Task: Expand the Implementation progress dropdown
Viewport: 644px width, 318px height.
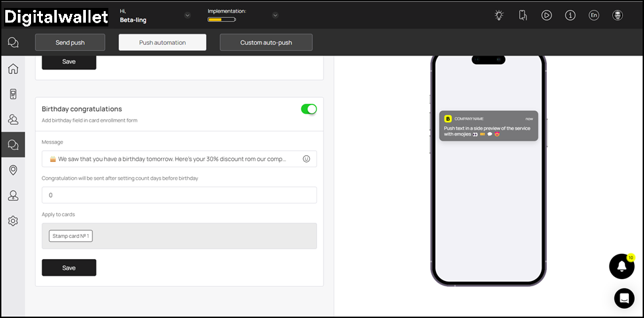Action: coord(275,15)
